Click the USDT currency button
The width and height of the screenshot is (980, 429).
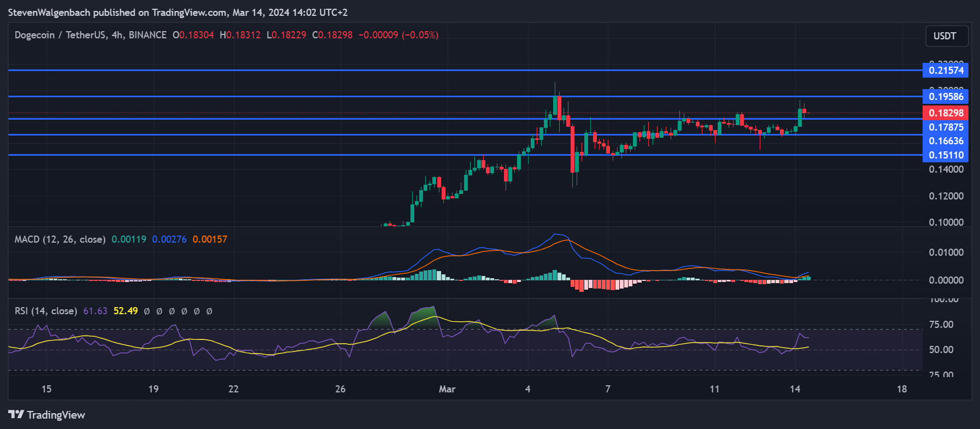click(x=947, y=36)
